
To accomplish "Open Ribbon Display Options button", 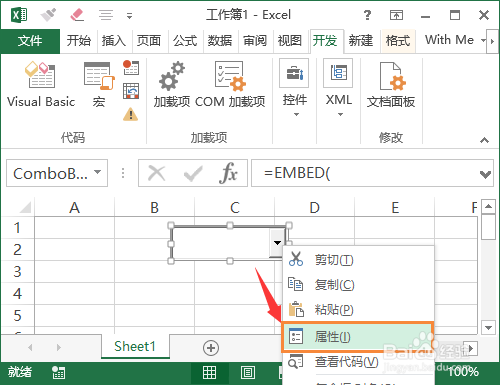I will tap(396, 15).
